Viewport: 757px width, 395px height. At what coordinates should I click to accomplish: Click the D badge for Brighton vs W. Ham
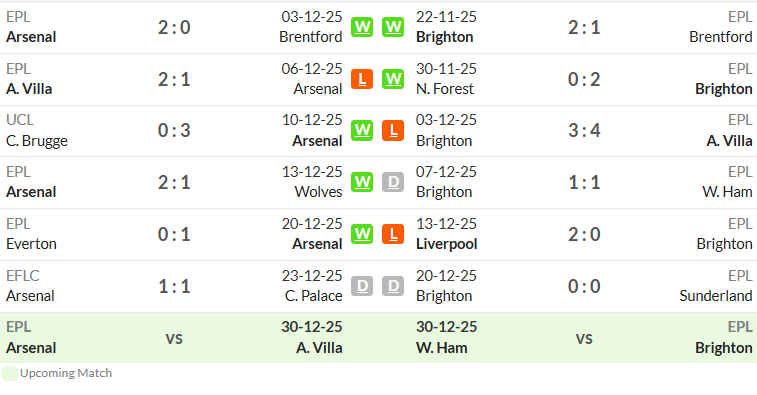[393, 183]
